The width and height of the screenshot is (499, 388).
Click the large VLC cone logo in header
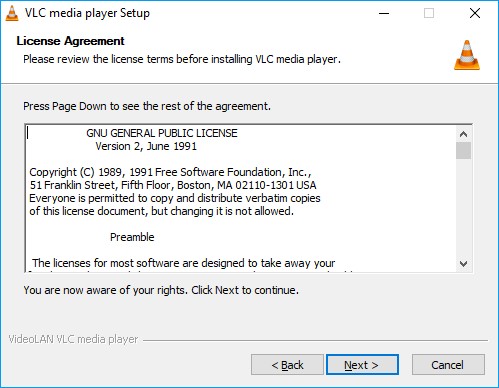467,55
